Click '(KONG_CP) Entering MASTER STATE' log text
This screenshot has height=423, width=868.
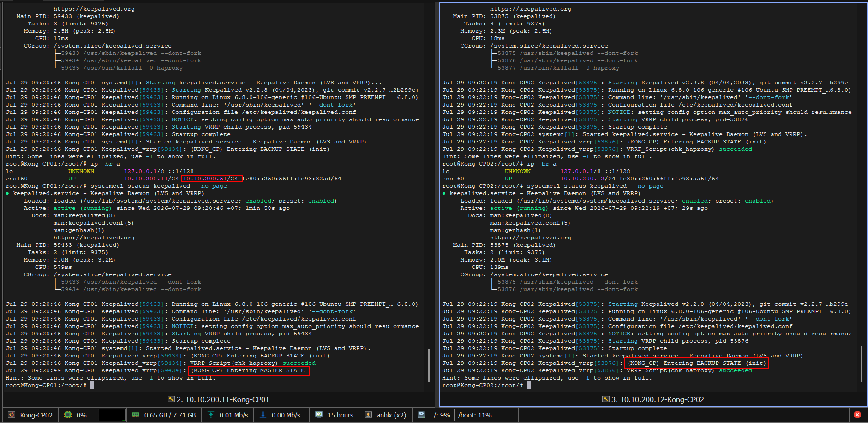pyautogui.click(x=248, y=370)
